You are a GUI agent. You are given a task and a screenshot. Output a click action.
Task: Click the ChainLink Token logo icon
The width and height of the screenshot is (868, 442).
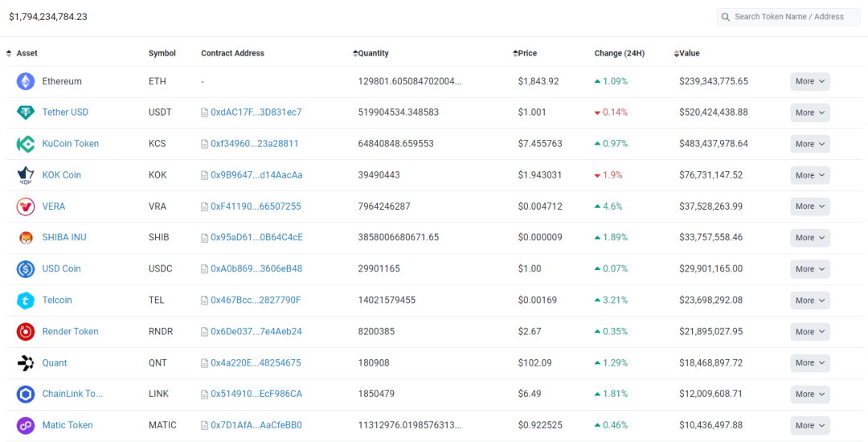point(26,394)
